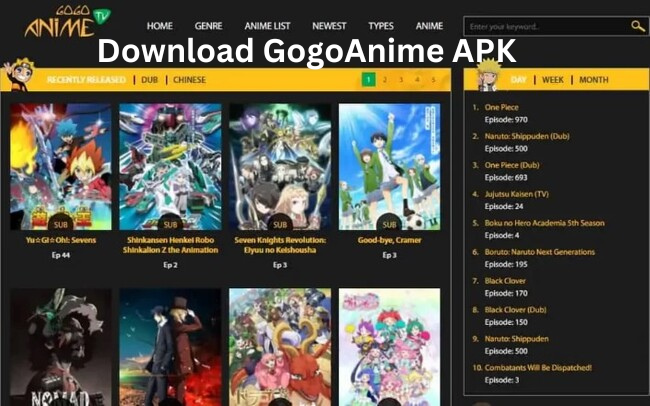This screenshot has height=406, width=650.
Task: Open Shinkansen Henkei Robo Shinkalion Z poster
Action: (170, 167)
